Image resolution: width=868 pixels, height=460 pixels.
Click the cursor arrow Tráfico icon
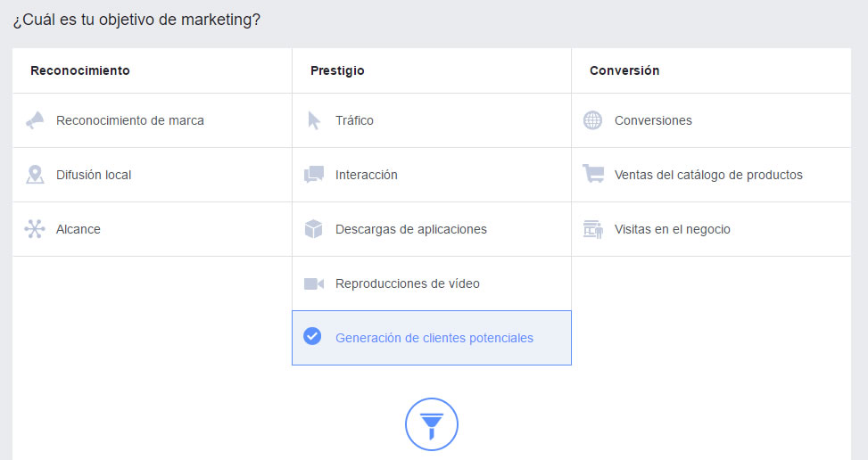[x=314, y=120]
